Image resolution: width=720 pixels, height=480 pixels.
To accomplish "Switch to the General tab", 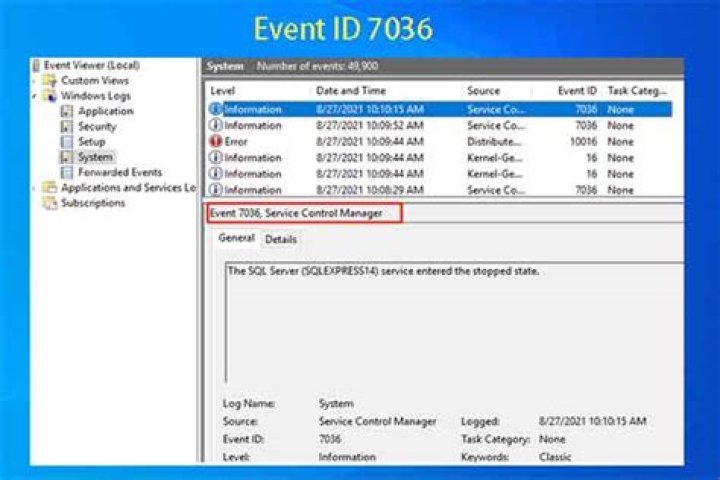I will (236, 238).
